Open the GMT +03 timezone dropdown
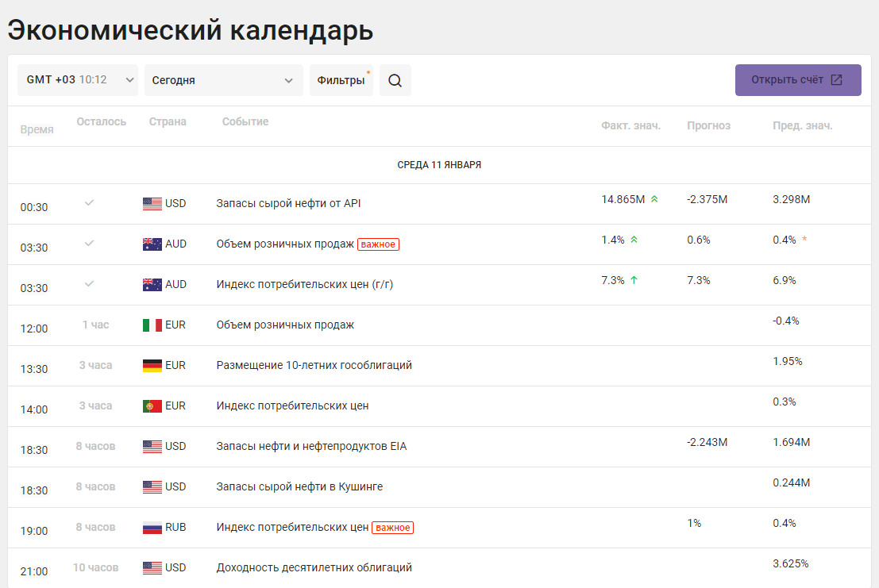This screenshot has height=588, width=879. (77, 80)
